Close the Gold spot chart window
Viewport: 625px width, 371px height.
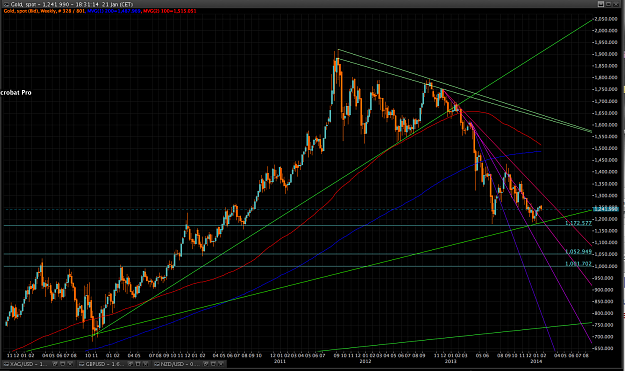pyautogui.click(x=617, y=4)
